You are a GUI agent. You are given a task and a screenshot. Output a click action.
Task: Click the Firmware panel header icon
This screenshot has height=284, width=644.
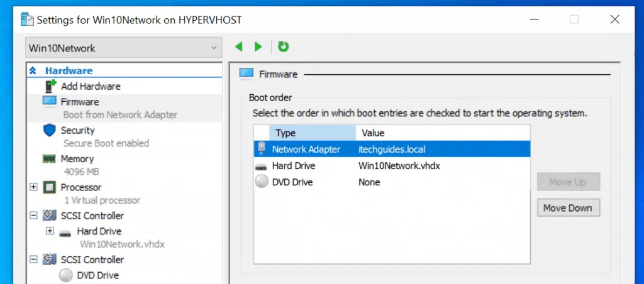(x=247, y=74)
